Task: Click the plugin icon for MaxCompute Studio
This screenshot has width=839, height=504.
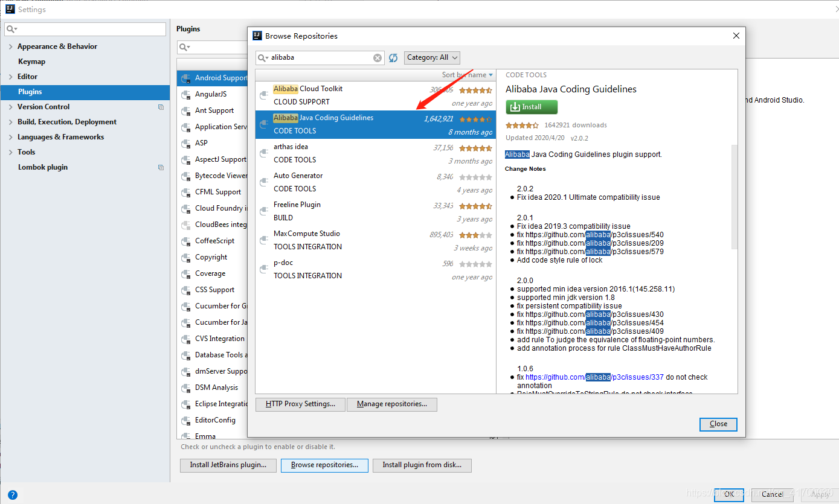Action: 264,240
